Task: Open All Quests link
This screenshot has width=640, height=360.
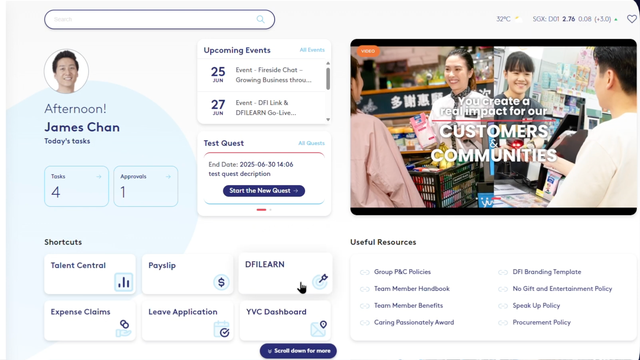Action: click(x=311, y=143)
